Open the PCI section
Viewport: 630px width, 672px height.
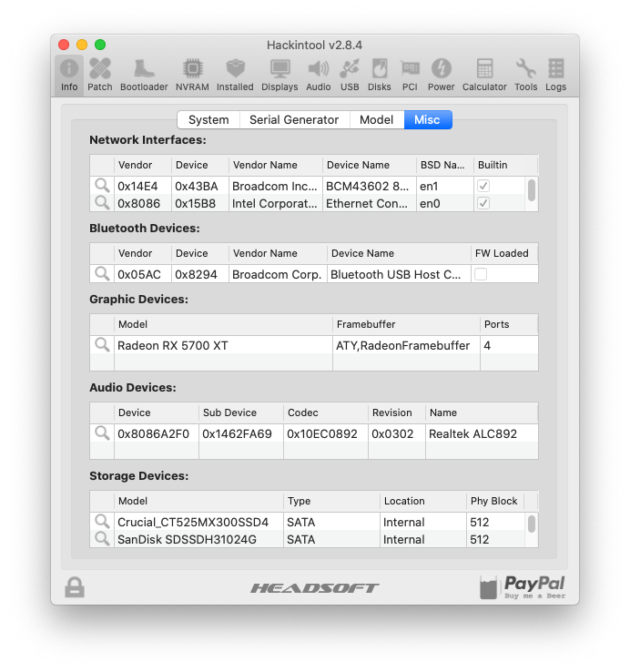tap(410, 76)
